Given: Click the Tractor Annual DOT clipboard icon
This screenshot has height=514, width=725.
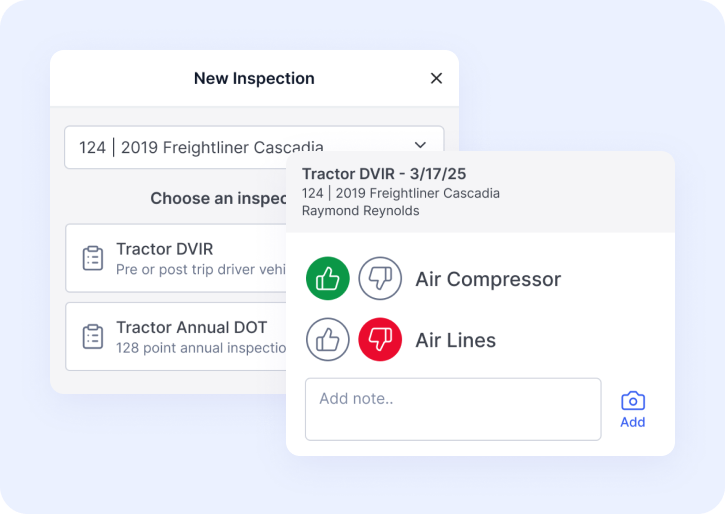Looking at the screenshot, I should click(93, 336).
